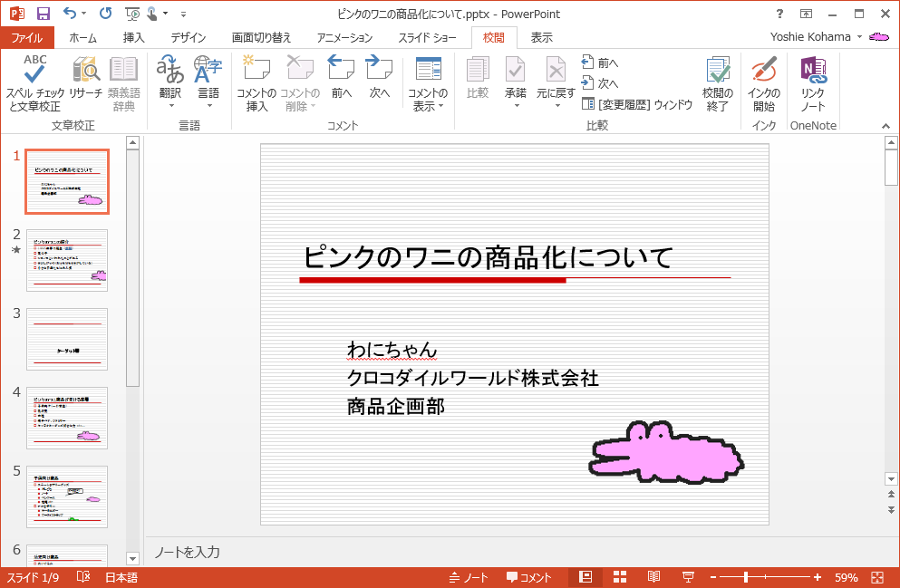The height and width of the screenshot is (588, 900).
Task: Switch to Slide Sorter view in status bar
Action: coord(620,578)
